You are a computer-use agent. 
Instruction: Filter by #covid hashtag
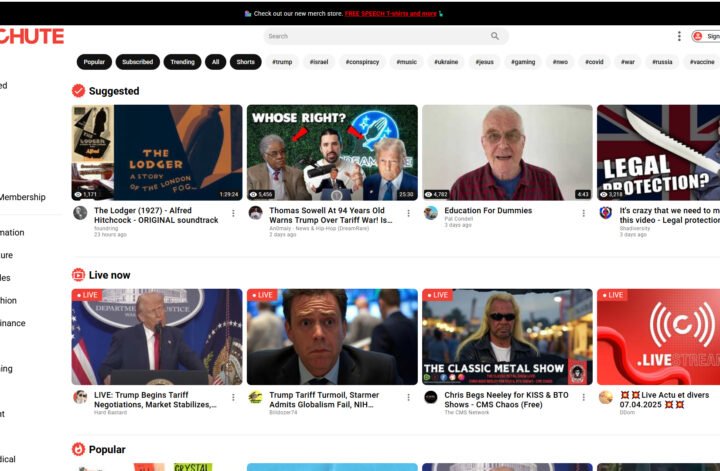[594, 62]
